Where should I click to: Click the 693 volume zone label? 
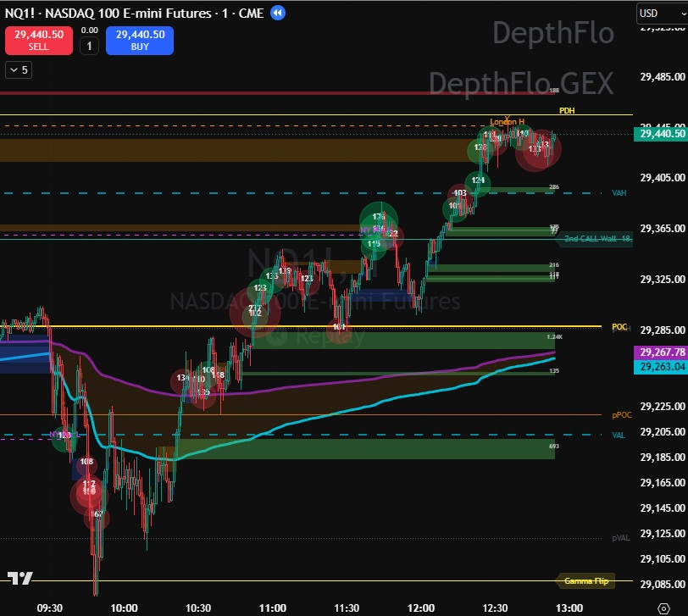click(554, 447)
